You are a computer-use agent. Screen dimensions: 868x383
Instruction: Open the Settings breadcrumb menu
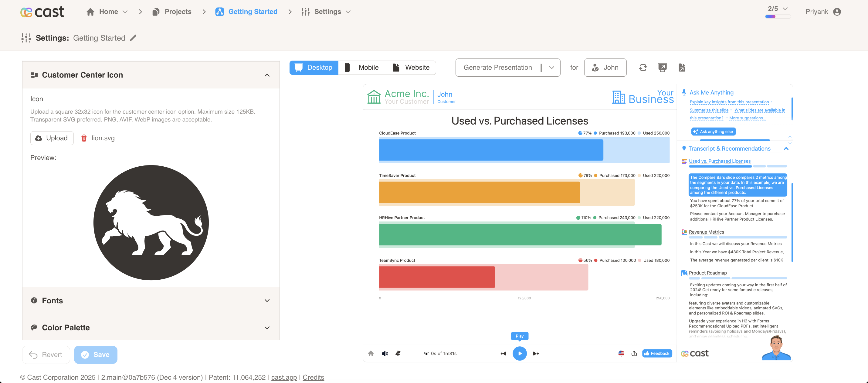(326, 12)
